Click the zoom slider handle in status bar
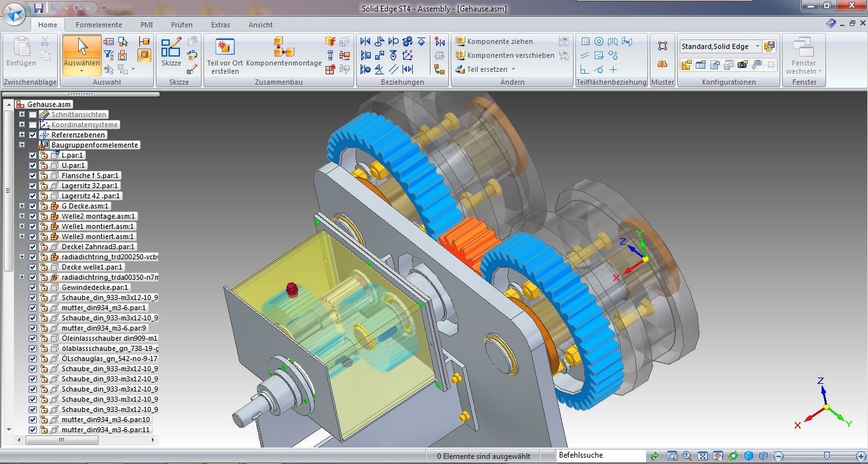 (x=827, y=456)
